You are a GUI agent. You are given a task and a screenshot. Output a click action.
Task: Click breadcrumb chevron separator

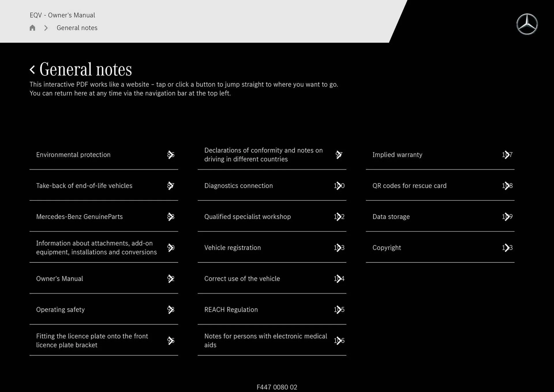(46, 28)
